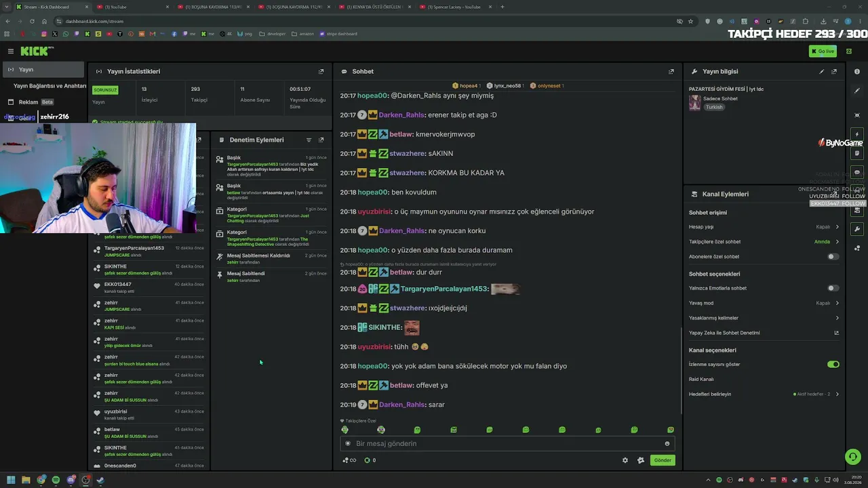The height and width of the screenshot is (488, 868).
Task: Open chat settings gear icon
Action: (625, 460)
